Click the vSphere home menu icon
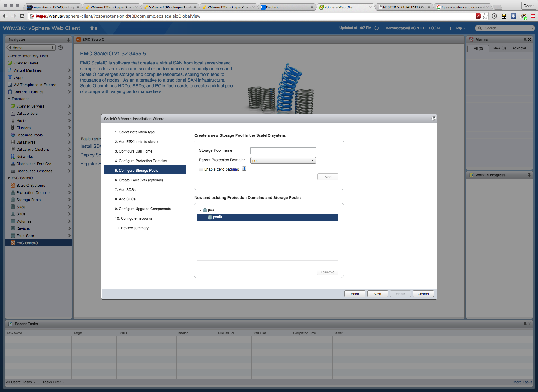Viewport: 538px width, 392px height. (93, 28)
